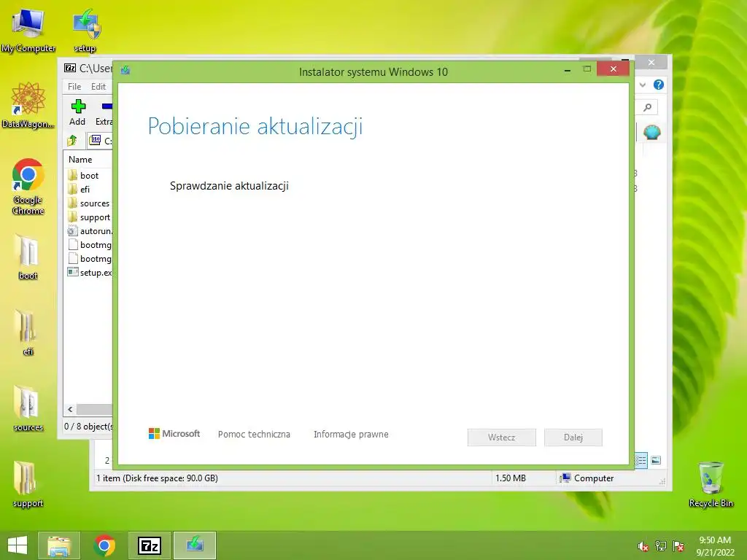
Task: Expand the Explorer ribbon chevron
Action: pyautogui.click(x=643, y=85)
